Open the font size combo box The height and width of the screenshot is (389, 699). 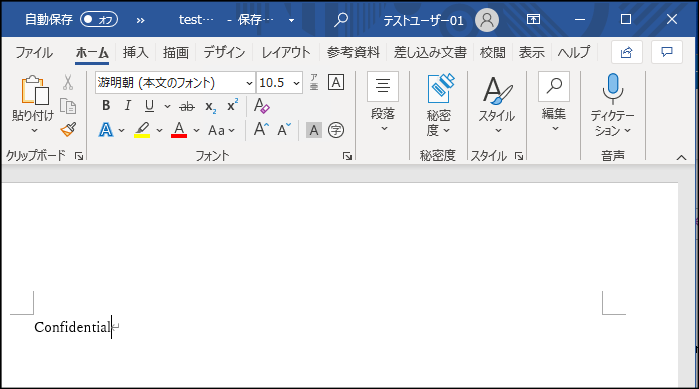pos(280,82)
